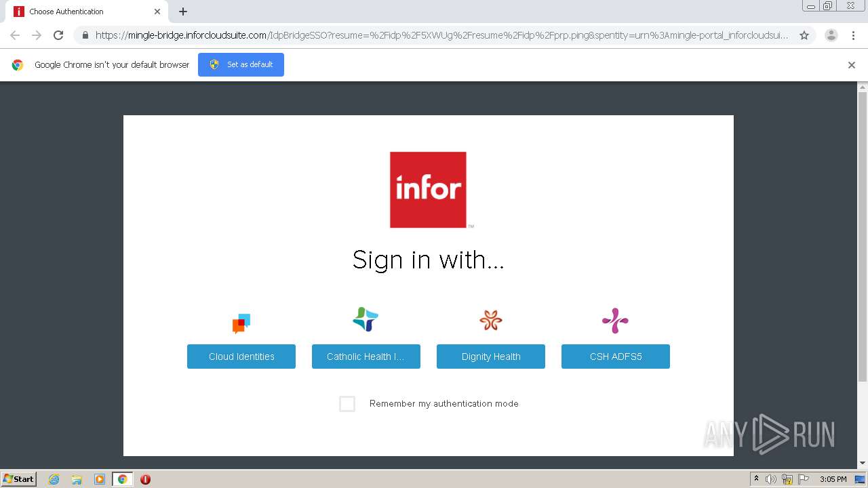Go forward in browser history
The height and width of the screenshot is (488, 868).
click(x=37, y=35)
